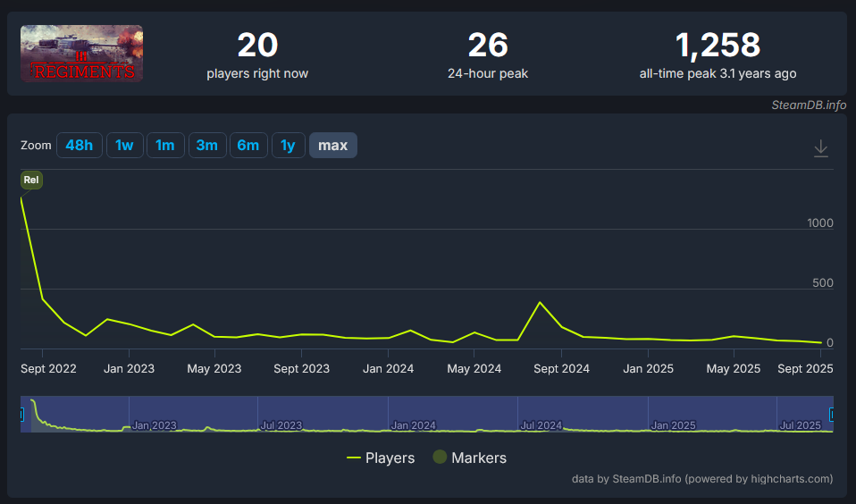
Task: Set zoom range to 6m
Action: click(x=248, y=146)
